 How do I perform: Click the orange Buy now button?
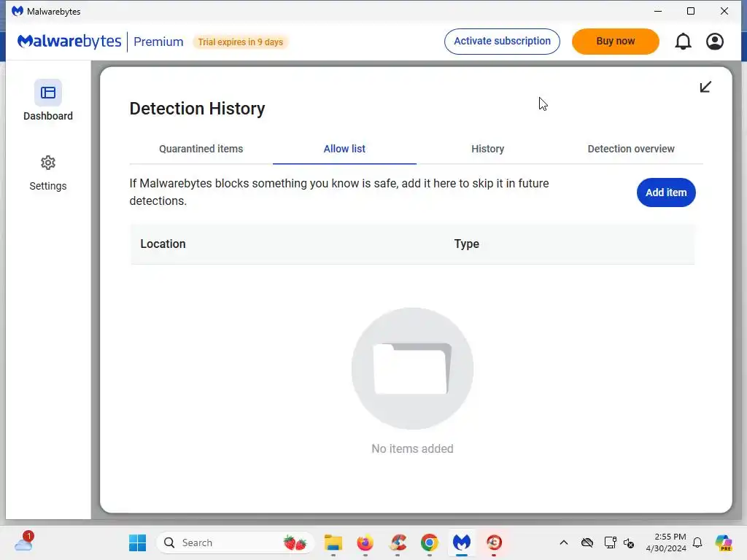coord(616,42)
